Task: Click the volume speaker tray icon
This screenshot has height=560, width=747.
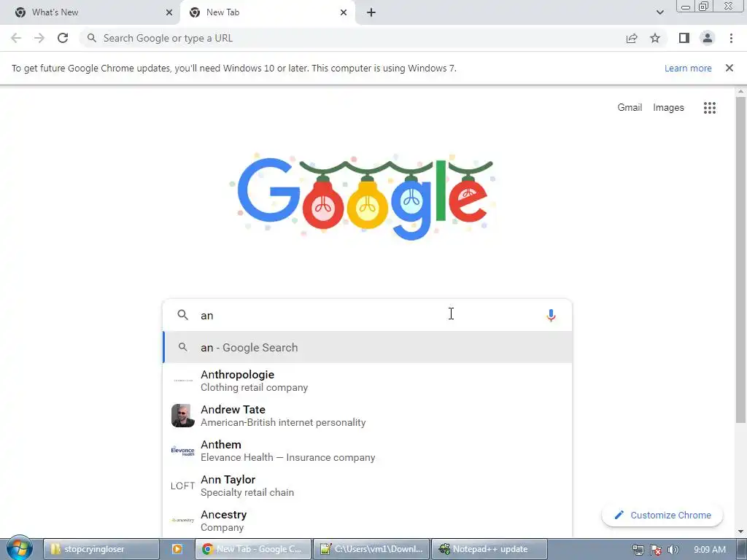Action: 673,550
